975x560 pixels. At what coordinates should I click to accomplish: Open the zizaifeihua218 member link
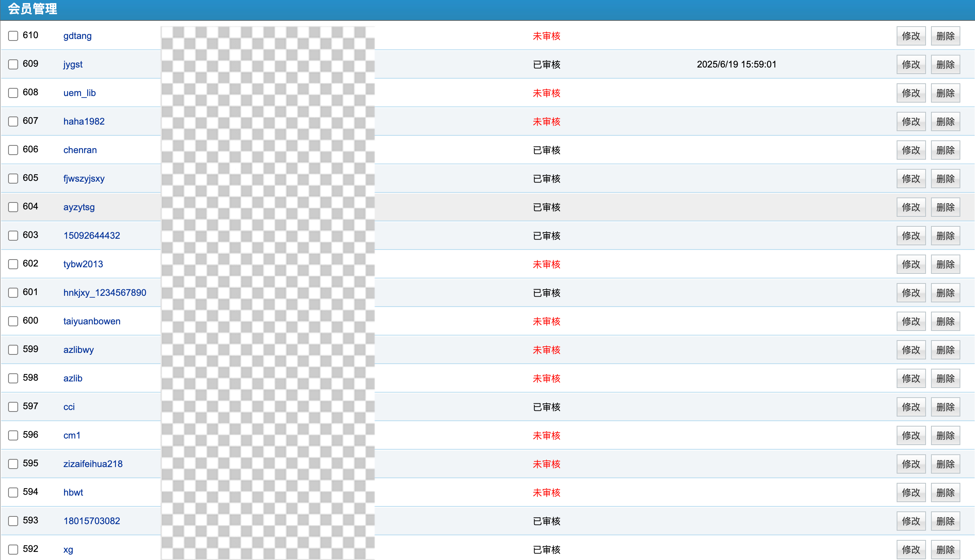[93, 464]
